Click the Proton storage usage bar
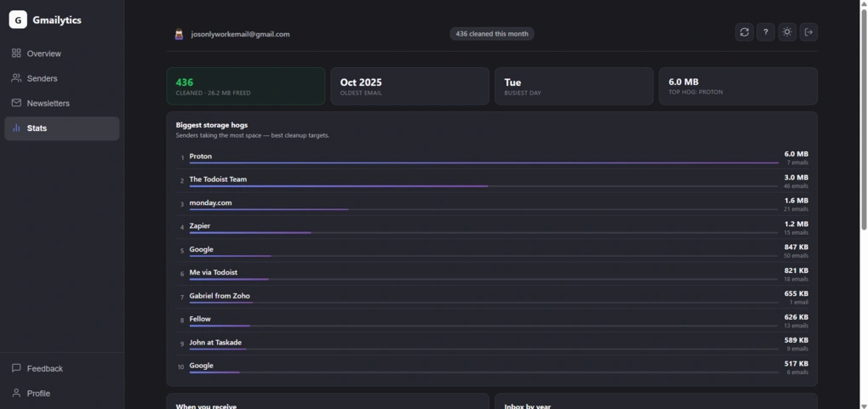 (484, 162)
